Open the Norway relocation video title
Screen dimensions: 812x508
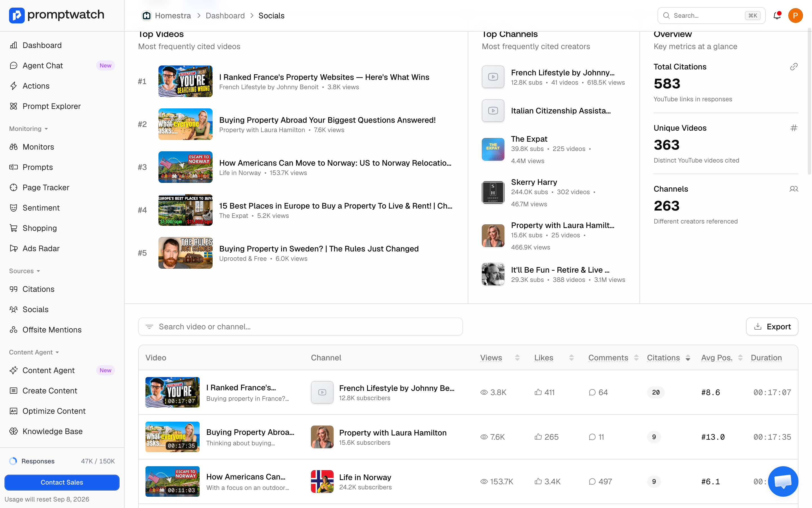pyautogui.click(x=335, y=163)
